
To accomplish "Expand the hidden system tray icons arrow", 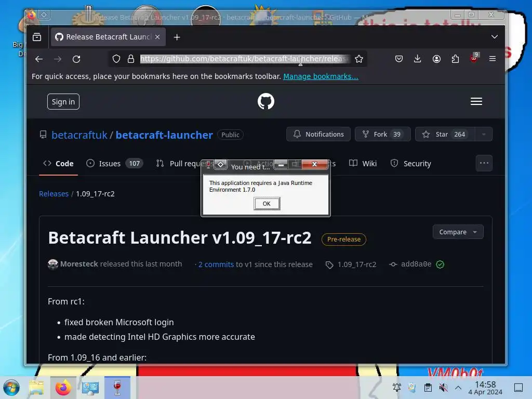I will coord(458,388).
